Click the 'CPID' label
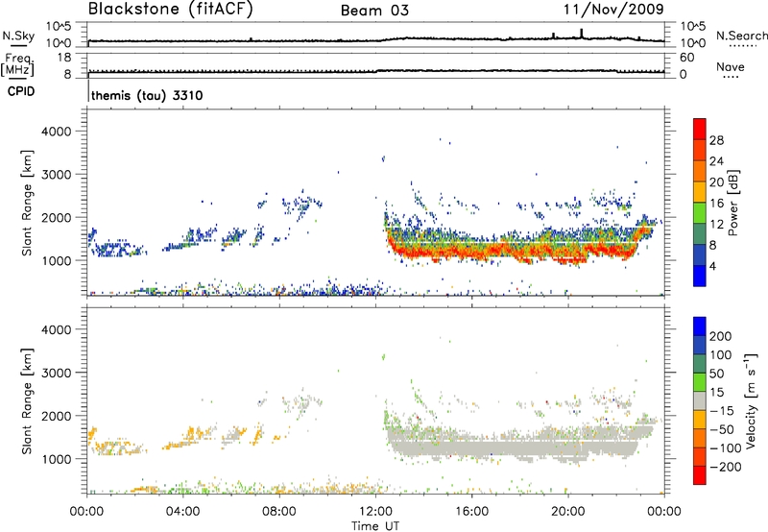The image size is (768, 532). coord(21,91)
